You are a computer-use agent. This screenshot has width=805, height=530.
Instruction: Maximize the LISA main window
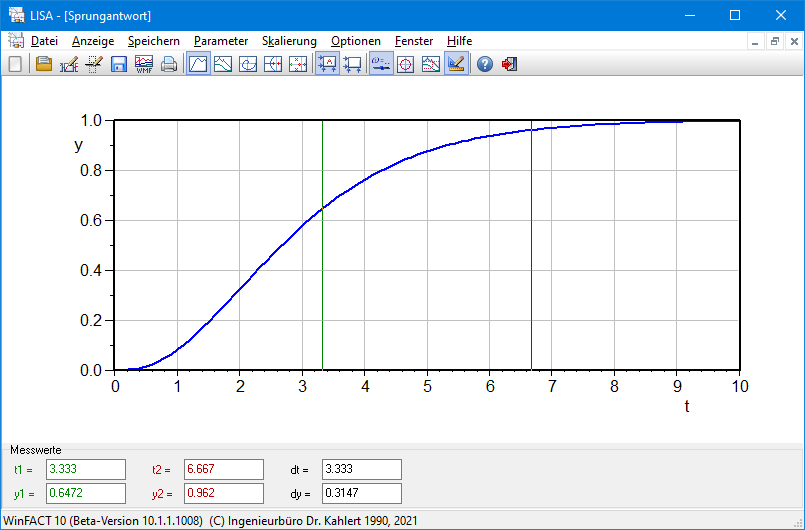pos(735,15)
